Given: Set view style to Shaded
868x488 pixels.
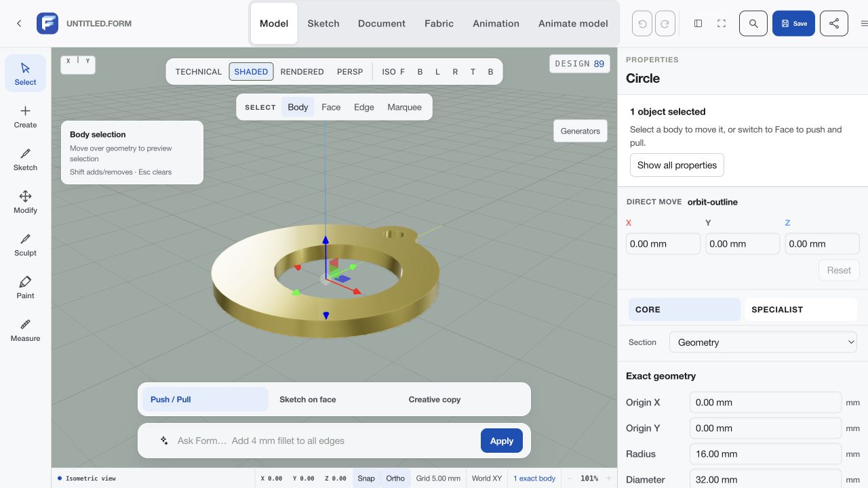Looking at the screenshot, I should 251,71.
